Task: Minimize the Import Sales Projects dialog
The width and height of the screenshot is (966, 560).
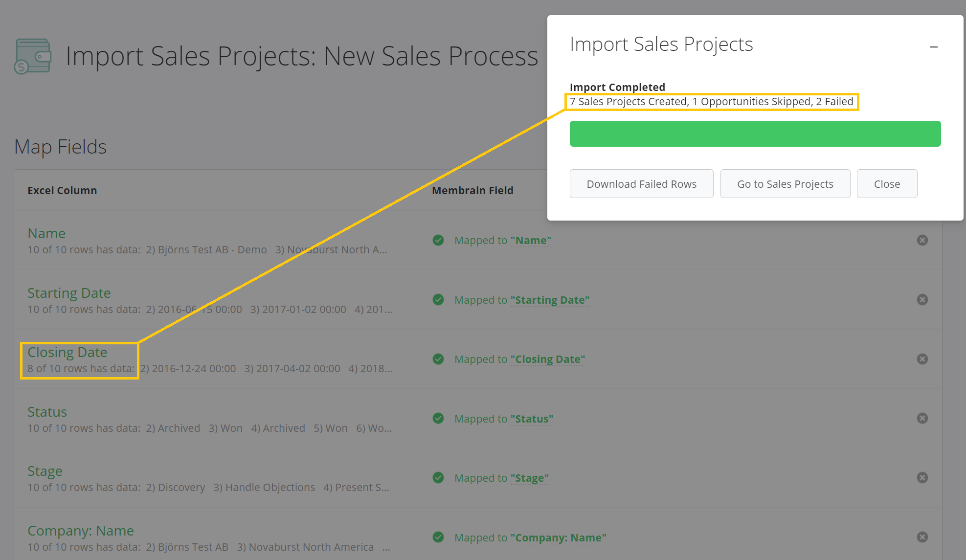Action: [934, 47]
